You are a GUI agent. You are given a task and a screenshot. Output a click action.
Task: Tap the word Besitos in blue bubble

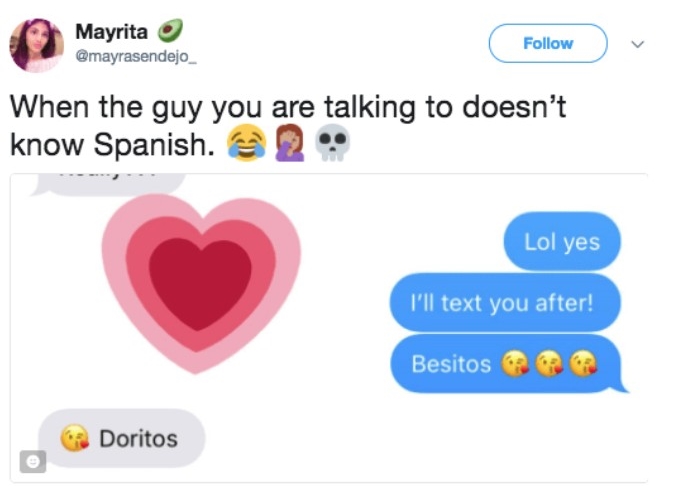451,364
